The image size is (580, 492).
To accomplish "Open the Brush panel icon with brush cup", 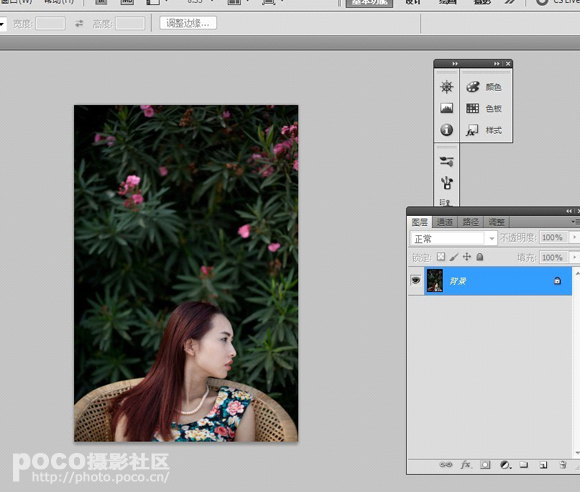I will click(x=446, y=183).
